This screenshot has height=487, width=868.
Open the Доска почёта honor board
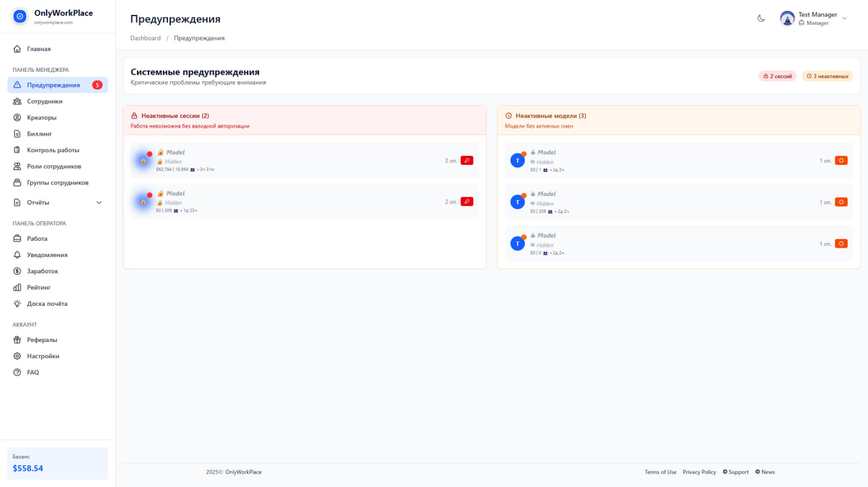[45, 303]
